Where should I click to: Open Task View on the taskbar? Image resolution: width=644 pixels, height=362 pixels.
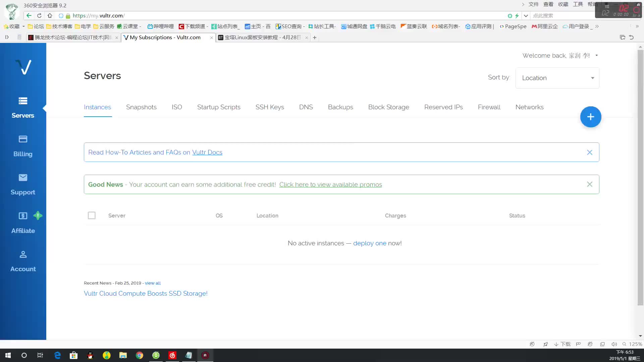click(x=40, y=355)
